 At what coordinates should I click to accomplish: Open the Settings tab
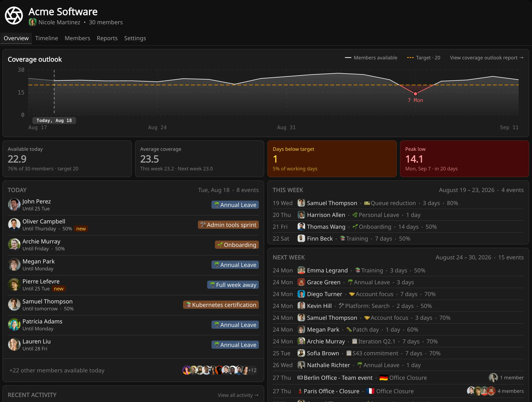click(x=135, y=38)
